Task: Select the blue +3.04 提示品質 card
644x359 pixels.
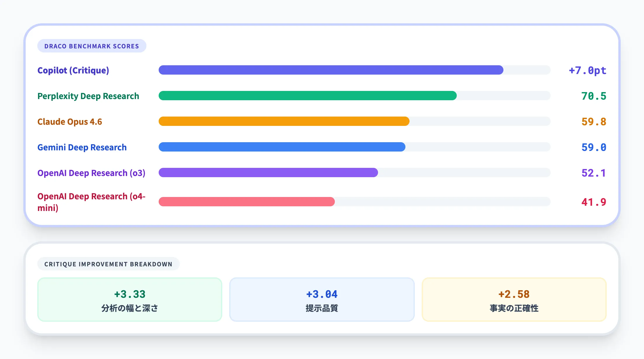Action: (322, 300)
